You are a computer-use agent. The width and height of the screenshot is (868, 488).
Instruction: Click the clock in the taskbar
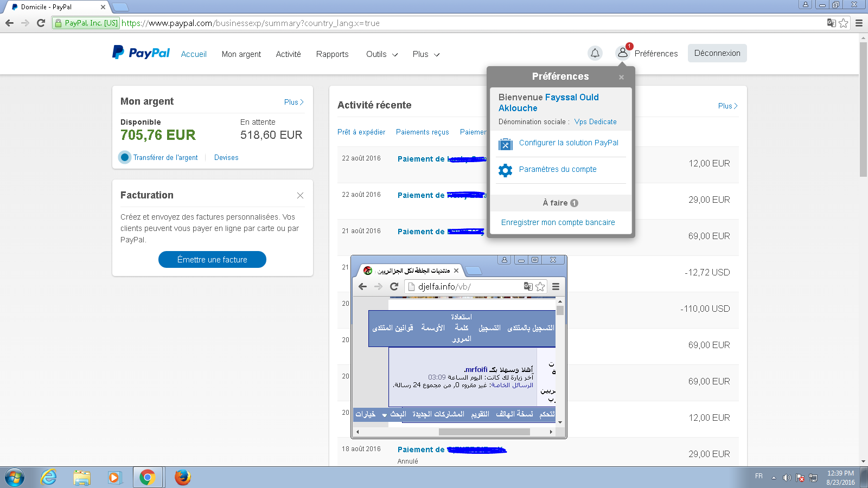(x=840, y=478)
